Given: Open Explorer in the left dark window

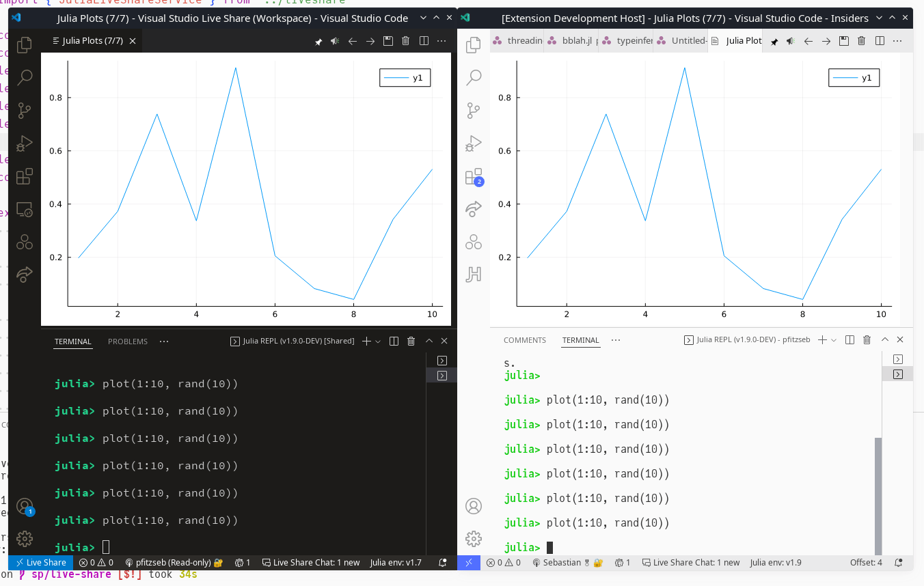Looking at the screenshot, I should [25, 45].
